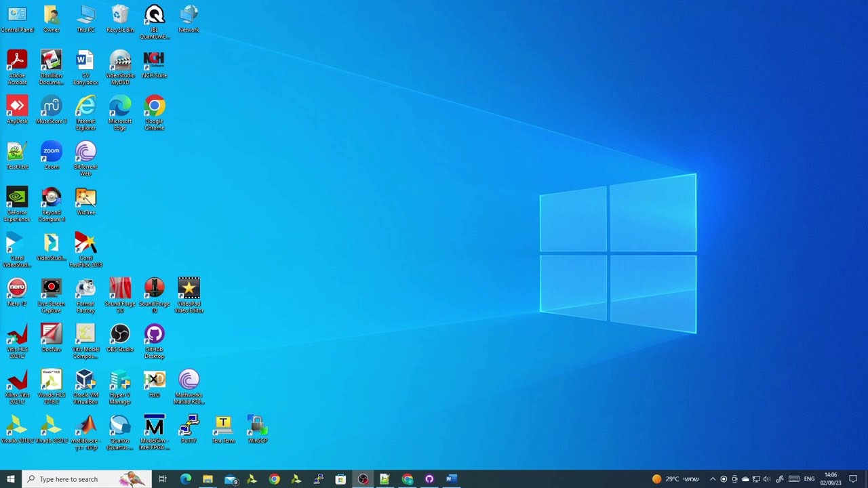Open the Network desktop icon
Image resolution: width=868 pixels, height=488 pixels.
(189, 19)
